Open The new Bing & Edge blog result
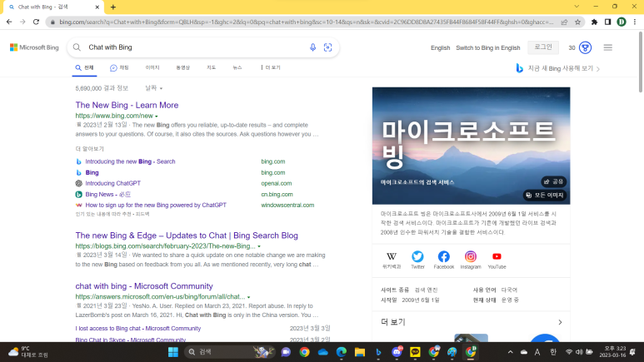This screenshot has width=644, height=362. 187,236
